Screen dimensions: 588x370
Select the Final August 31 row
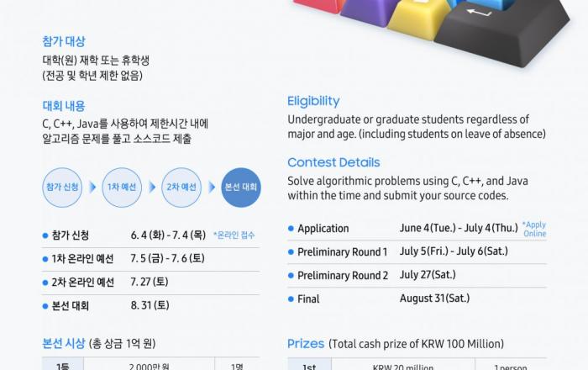[417, 299]
